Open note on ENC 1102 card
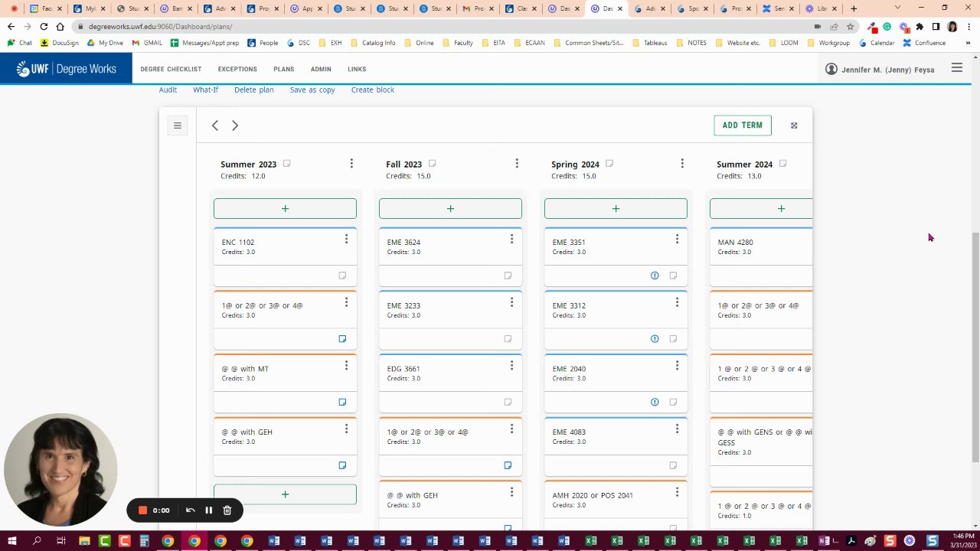 pyautogui.click(x=342, y=275)
